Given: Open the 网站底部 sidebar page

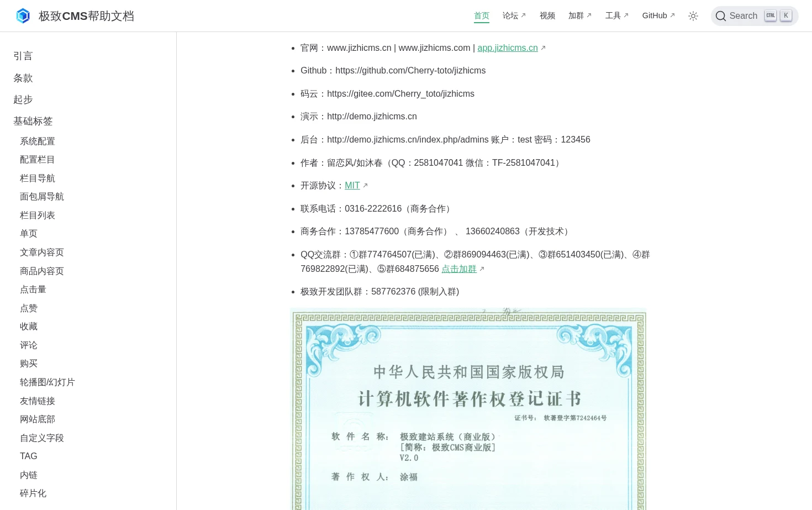Looking at the screenshot, I should [38, 419].
